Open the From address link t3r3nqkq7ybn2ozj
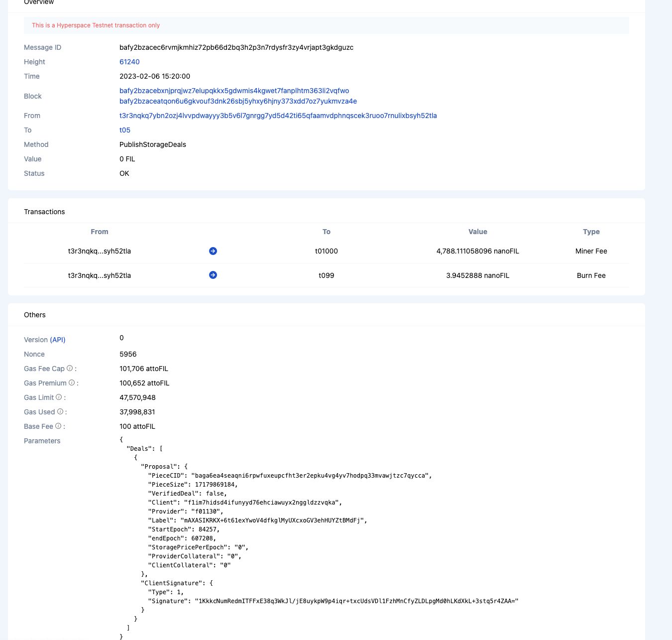 point(278,116)
